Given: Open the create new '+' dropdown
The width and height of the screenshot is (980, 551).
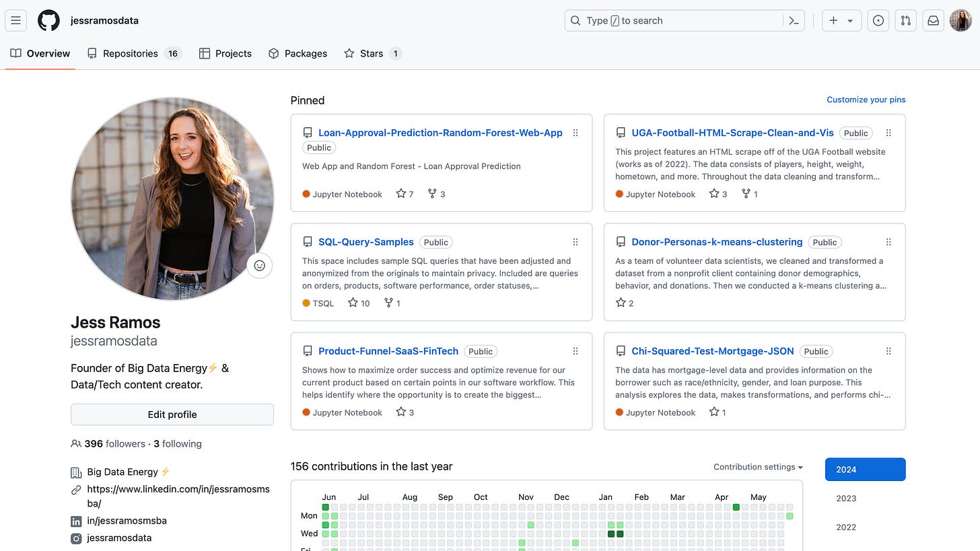Looking at the screenshot, I should pyautogui.click(x=841, y=20).
